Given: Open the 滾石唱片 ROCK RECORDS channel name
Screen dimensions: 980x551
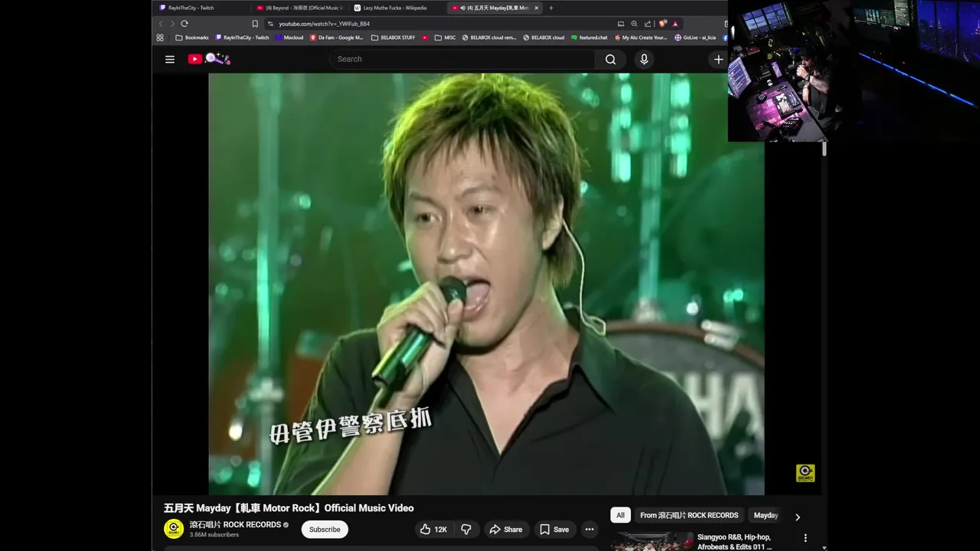Looking at the screenshot, I should coord(235,524).
